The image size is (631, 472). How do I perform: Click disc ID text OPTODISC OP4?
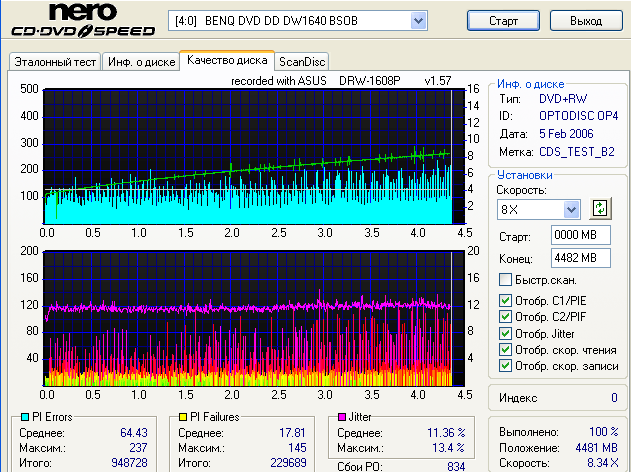point(578,116)
